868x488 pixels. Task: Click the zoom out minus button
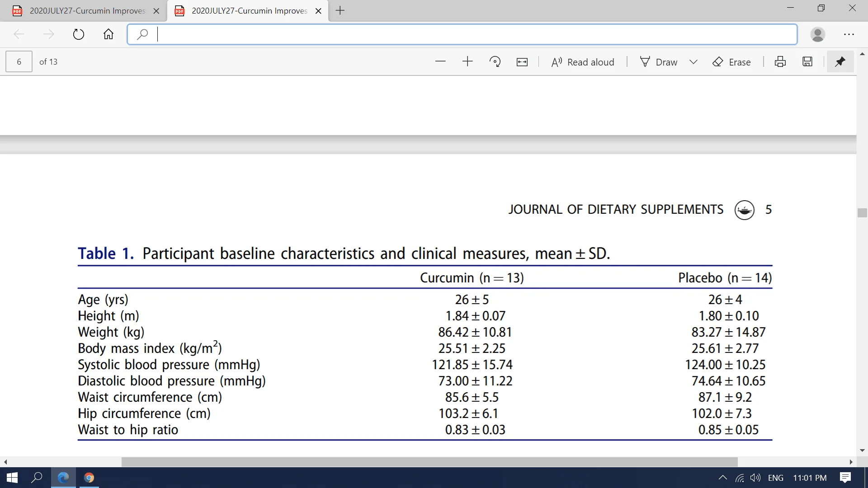[x=440, y=62]
